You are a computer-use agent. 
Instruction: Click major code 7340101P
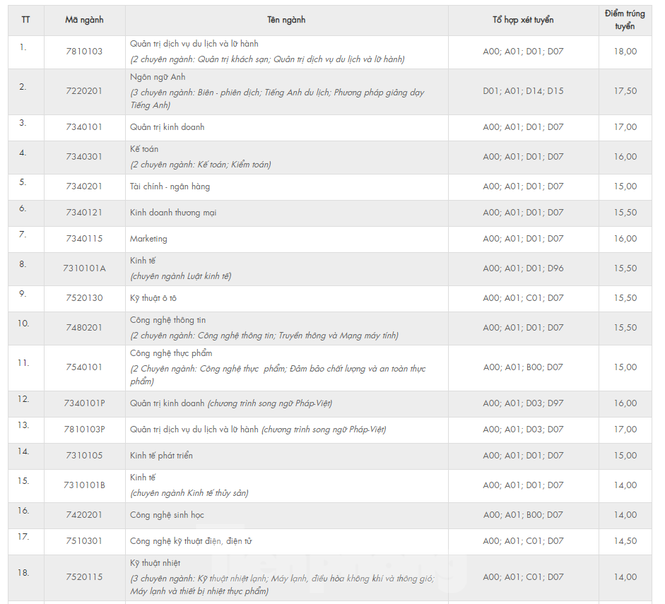(x=84, y=403)
